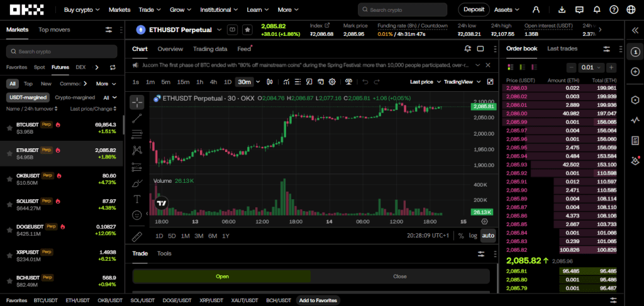Open the forecasting and measurement tools
This screenshot has height=306, width=644.
(x=136, y=167)
